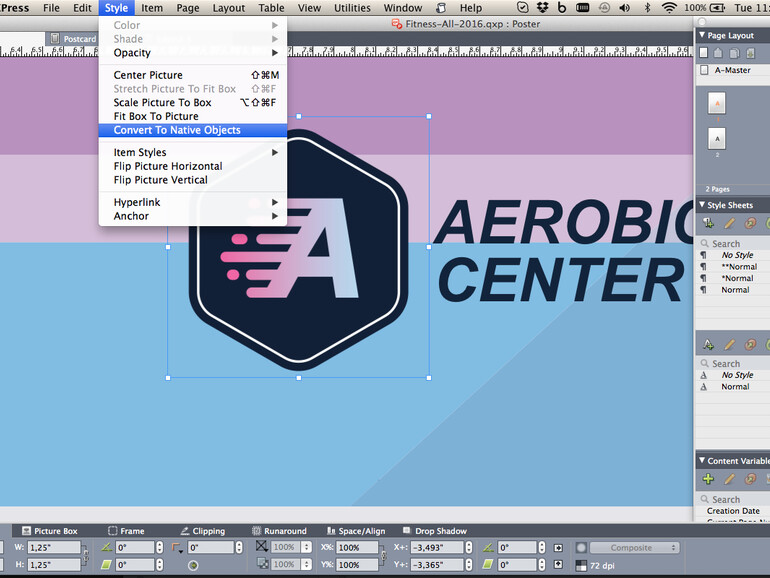The image size is (770, 578).
Task: Open the Opacity submenu
Action: point(192,53)
